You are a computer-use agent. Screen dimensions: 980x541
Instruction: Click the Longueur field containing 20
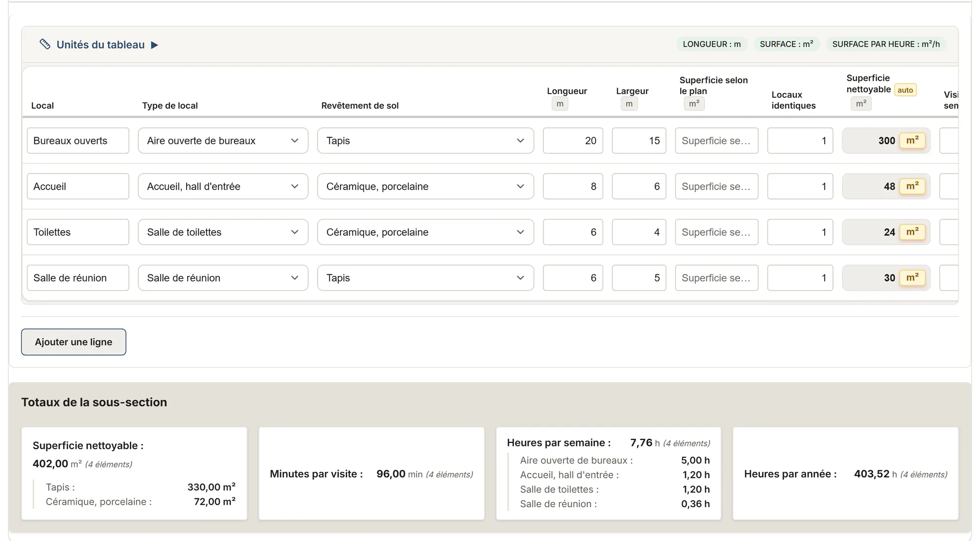pos(573,141)
